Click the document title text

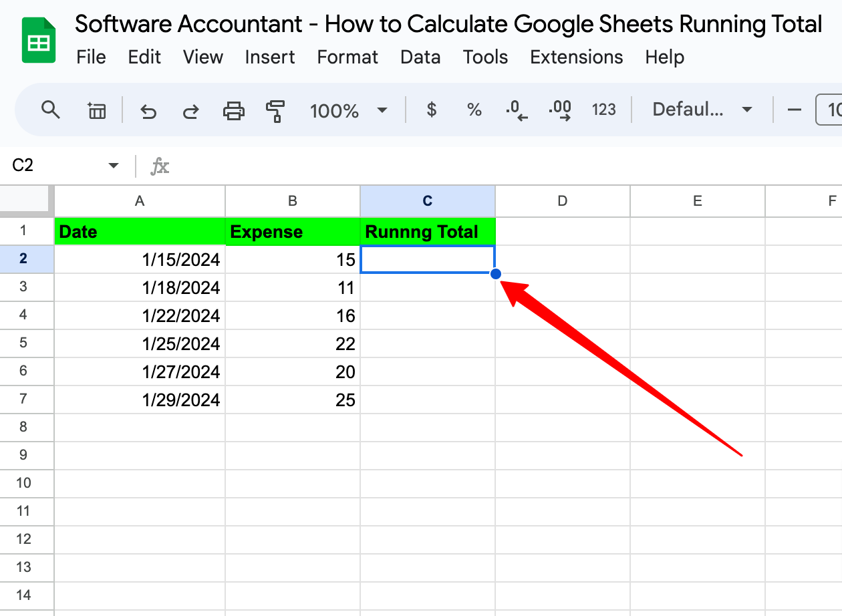[448, 25]
